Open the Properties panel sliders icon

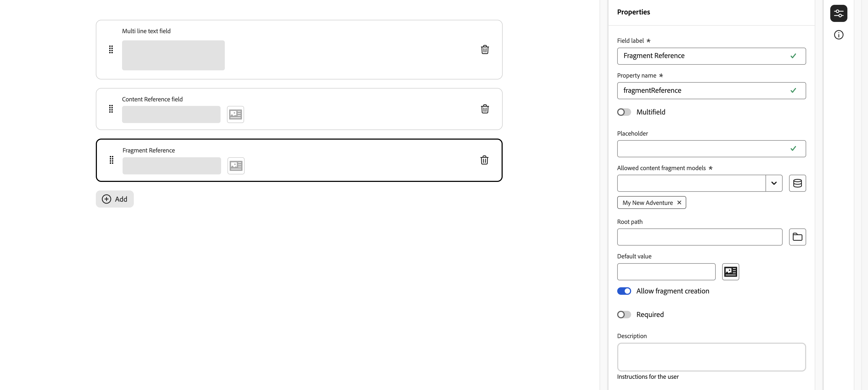[838, 13]
